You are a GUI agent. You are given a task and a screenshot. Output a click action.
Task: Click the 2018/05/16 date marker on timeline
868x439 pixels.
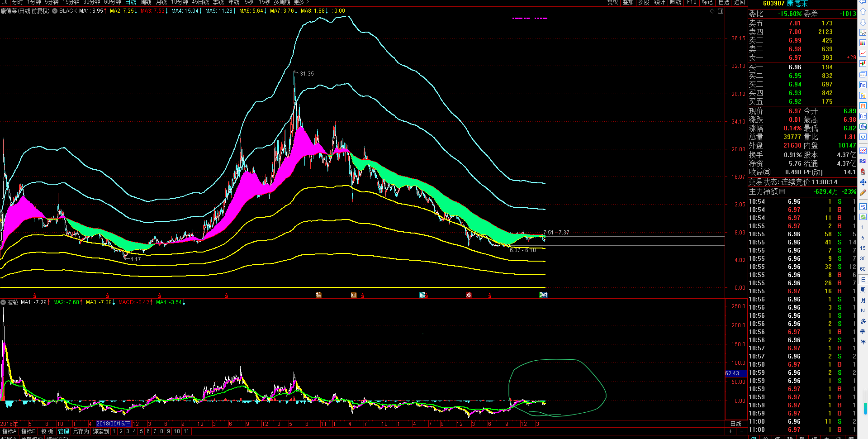click(114, 424)
